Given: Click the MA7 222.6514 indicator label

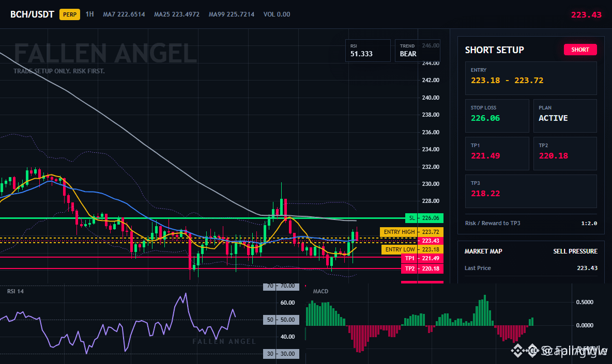Looking at the screenshot, I should (x=124, y=14).
